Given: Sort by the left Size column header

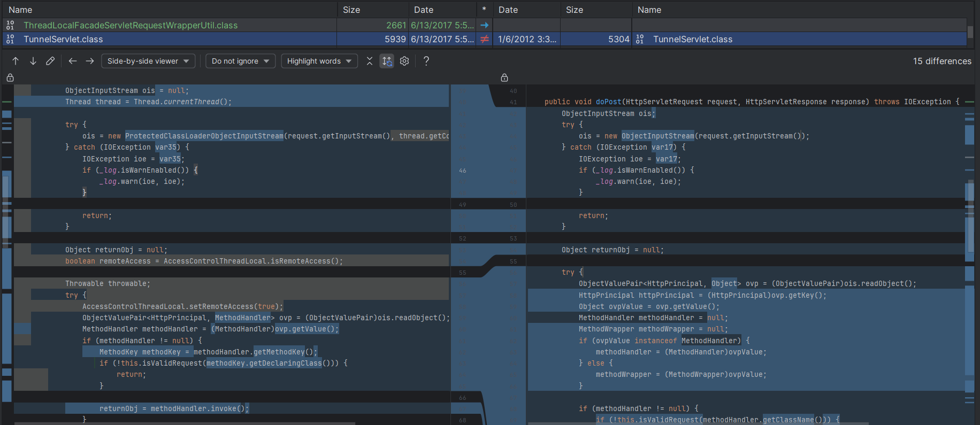Looking at the screenshot, I should (x=351, y=10).
